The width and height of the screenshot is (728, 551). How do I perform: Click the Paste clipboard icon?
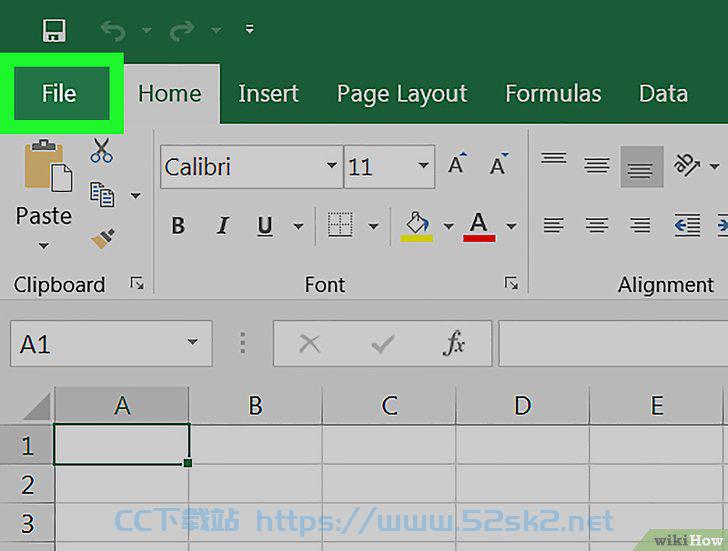[x=48, y=165]
